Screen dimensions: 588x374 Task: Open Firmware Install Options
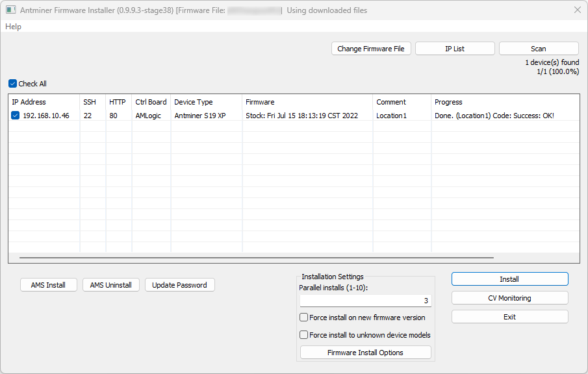coord(365,353)
